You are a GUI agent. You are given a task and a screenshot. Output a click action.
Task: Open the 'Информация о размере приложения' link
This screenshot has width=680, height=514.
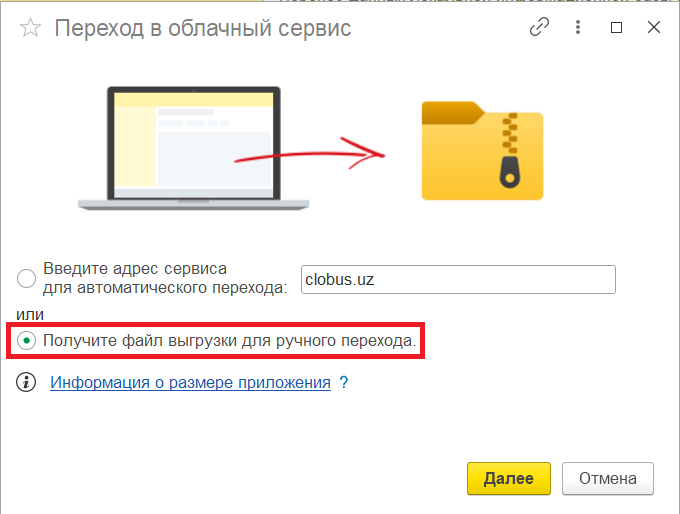(x=190, y=382)
